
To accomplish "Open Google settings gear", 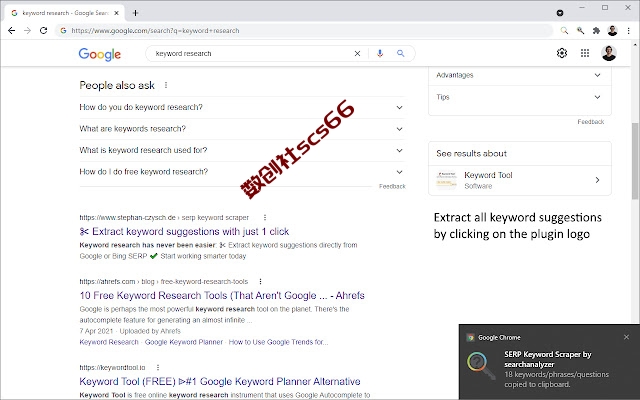I will pyautogui.click(x=562, y=53).
